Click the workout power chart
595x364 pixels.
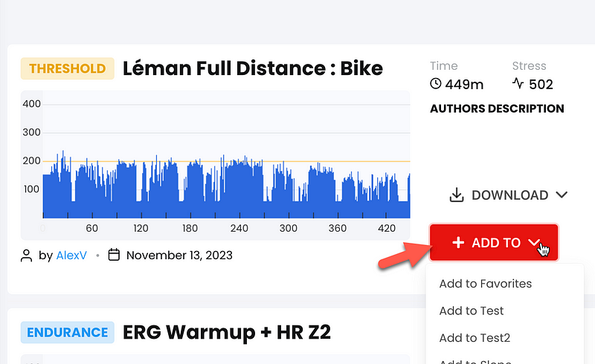(x=216, y=166)
